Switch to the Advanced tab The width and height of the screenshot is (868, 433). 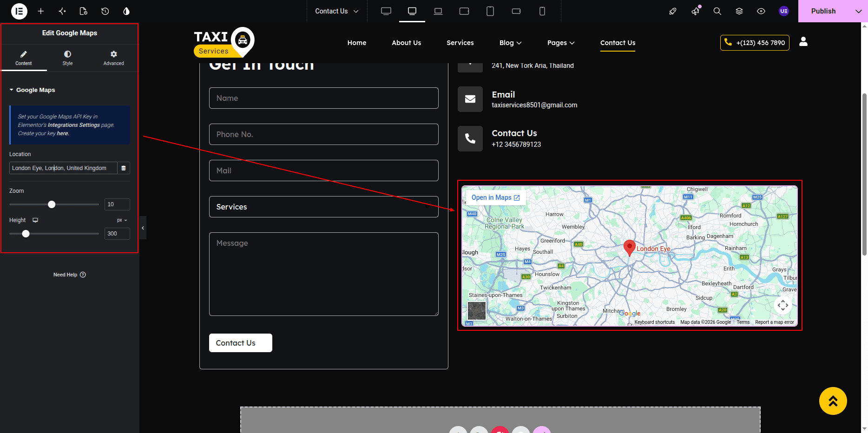point(114,58)
